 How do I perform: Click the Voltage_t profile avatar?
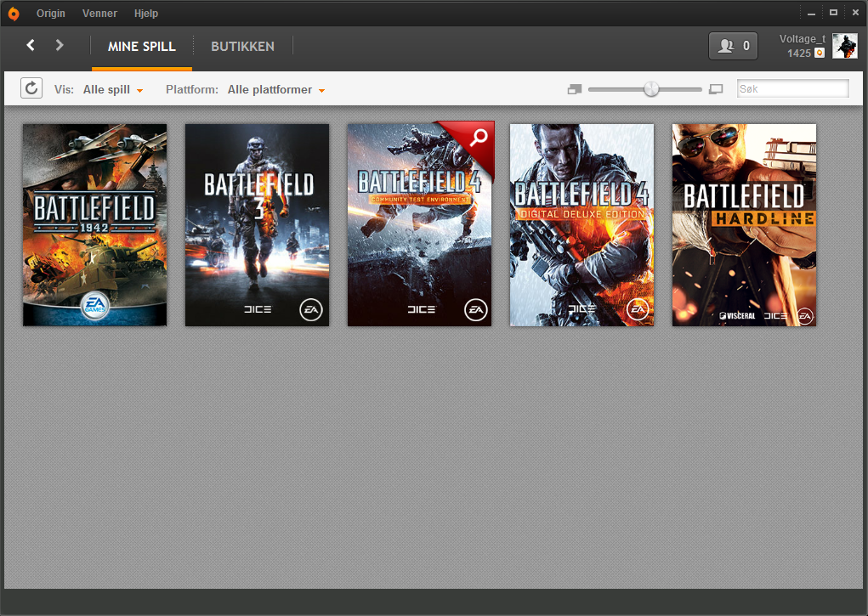pyautogui.click(x=845, y=46)
